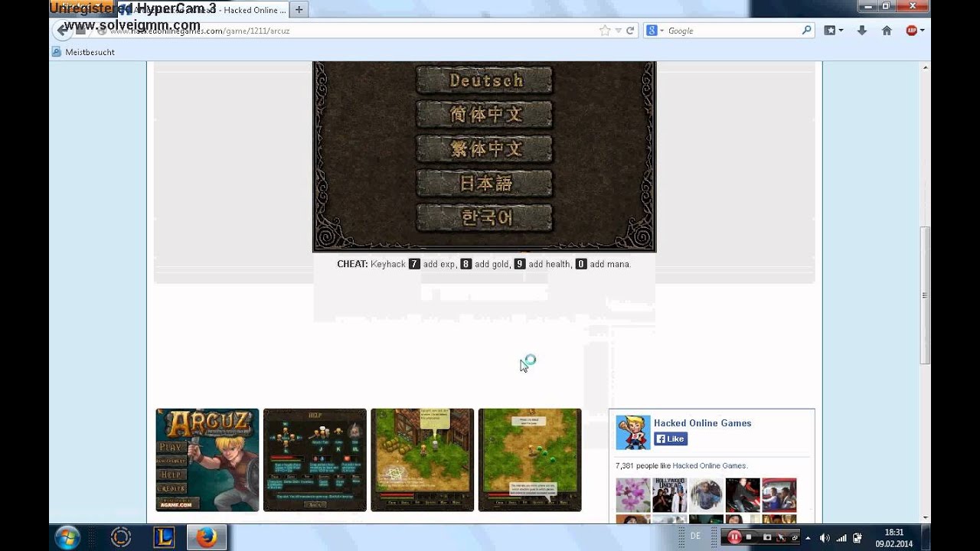Choose Deutsch language in the game
The height and width of the screenshot is (551, 980).
[x=484, y=80]
